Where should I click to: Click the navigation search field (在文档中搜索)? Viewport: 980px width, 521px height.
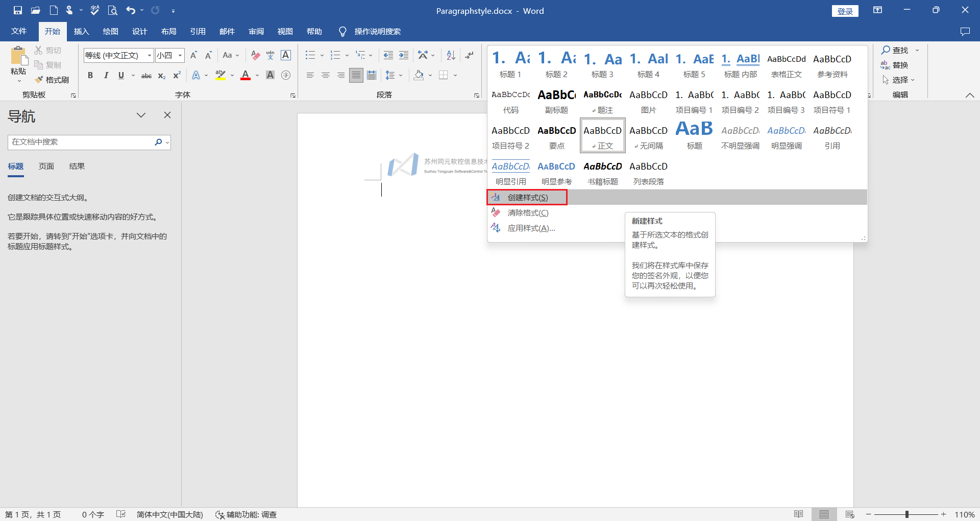82,142
